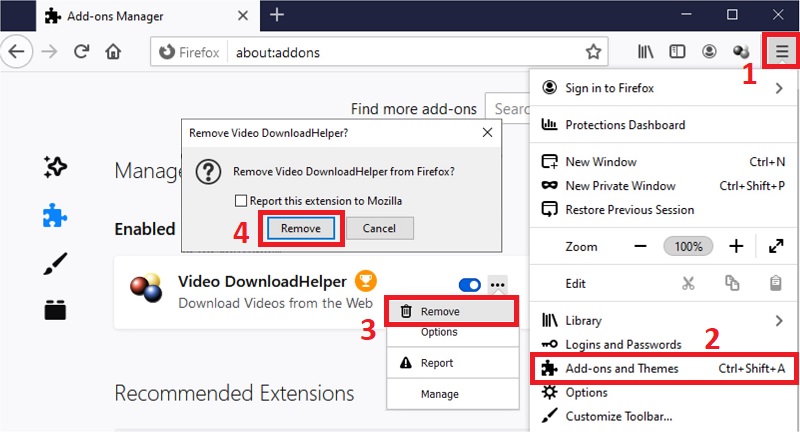The height and width of the screenshot is (432, 800).
Task: Bookmark this page with the star
Action: [593, 52]
